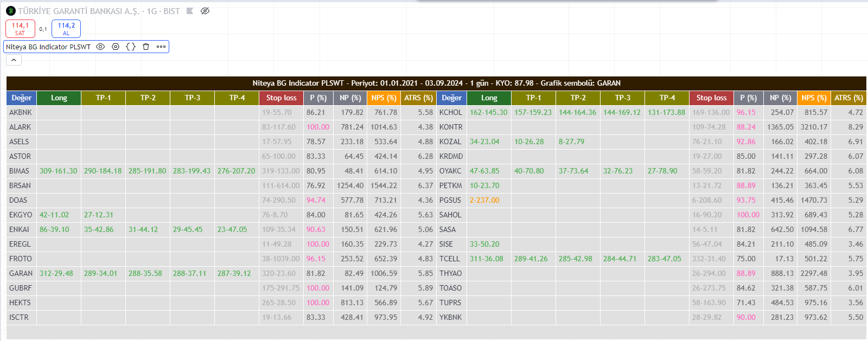Open the indicator's three-dot more menu
Image resolution: width=868 pixels, height=341 pixels.
coord(161,47)
